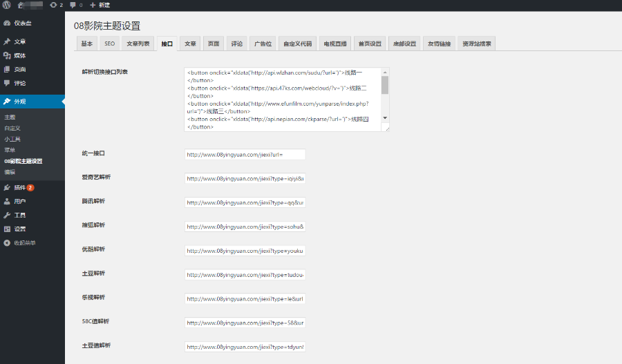Viewport: 622px width, 364px height.
Task: Switch to 友情链接 tab
Action: point(439,44)
